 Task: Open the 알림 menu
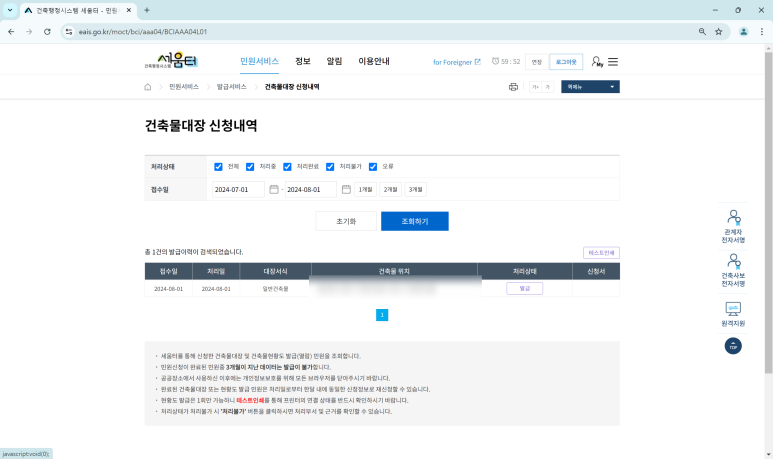334,61
